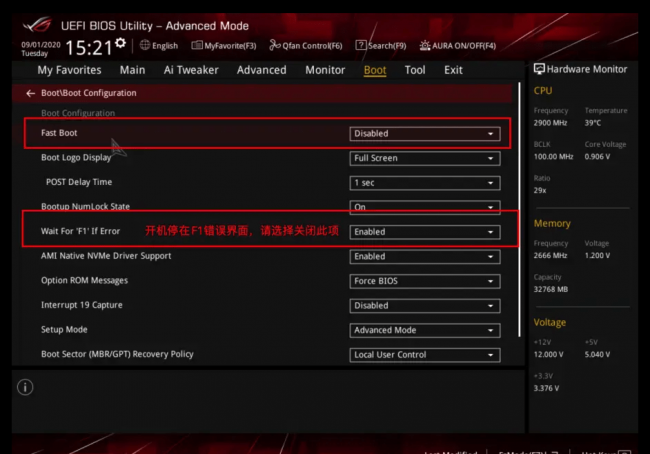Select the Fast Boot label
This screenshot has height=454, width=650.
pos(59,133)
